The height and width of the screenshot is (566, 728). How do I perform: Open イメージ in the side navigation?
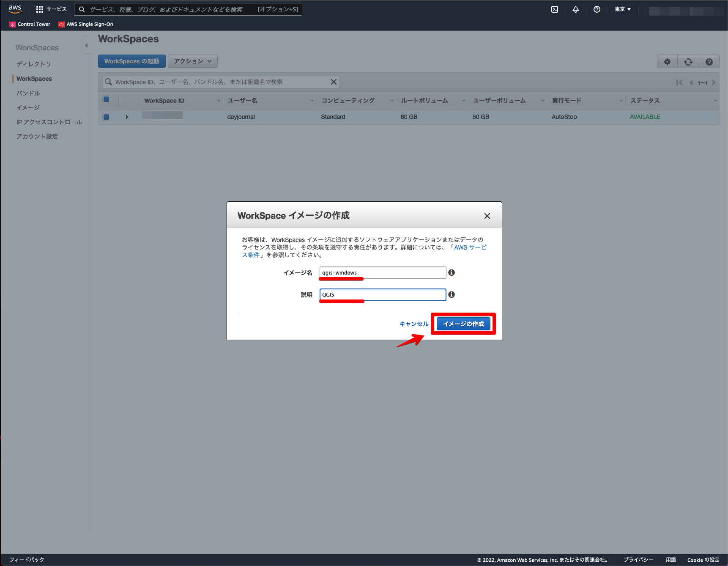pos(28,107)
